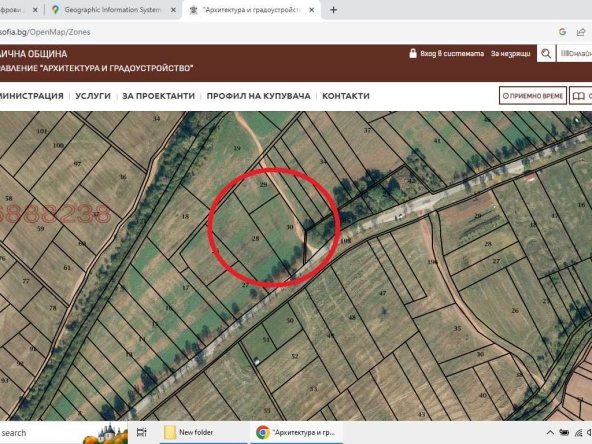Open the За незрящи accessibility link
592x444 pixels.
[510, 54]
